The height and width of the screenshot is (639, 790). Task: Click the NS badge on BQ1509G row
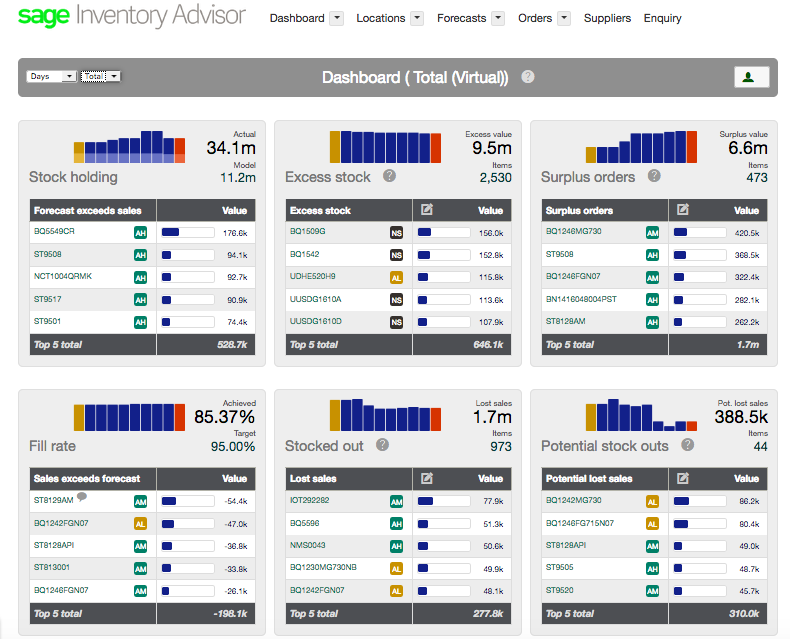click(397, 233)
